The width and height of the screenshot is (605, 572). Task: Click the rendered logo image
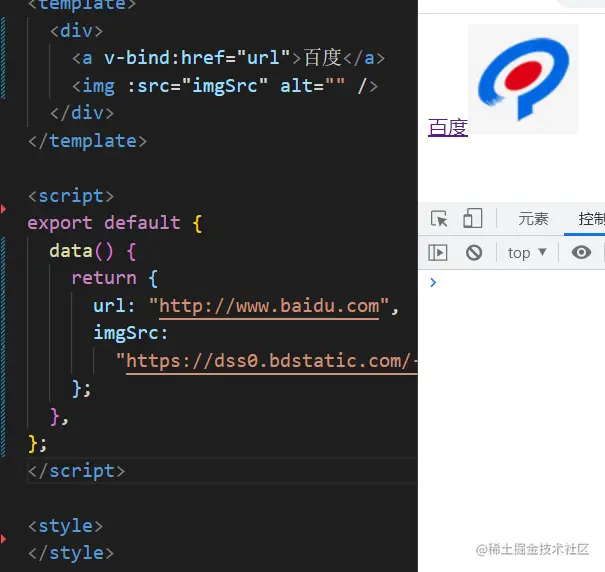point(523,79)
